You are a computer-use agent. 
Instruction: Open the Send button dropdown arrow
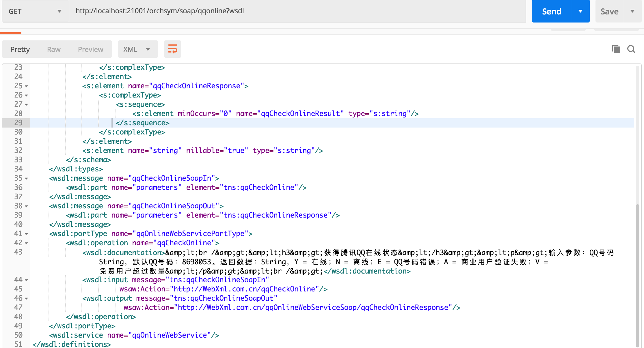[580, 11]
